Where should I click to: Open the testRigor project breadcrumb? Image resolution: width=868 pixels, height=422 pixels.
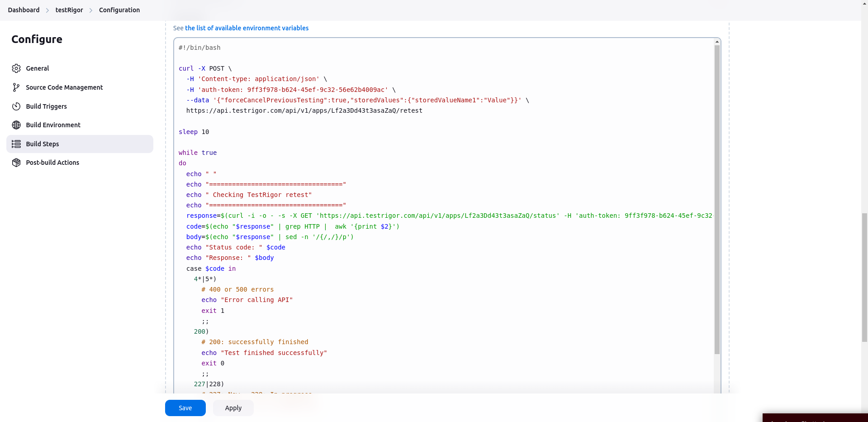tap(69, 10)
